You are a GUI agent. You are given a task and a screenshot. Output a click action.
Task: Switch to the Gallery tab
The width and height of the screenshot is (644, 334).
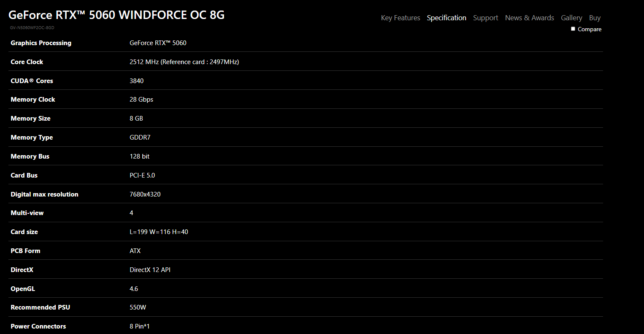coord(571,18)
